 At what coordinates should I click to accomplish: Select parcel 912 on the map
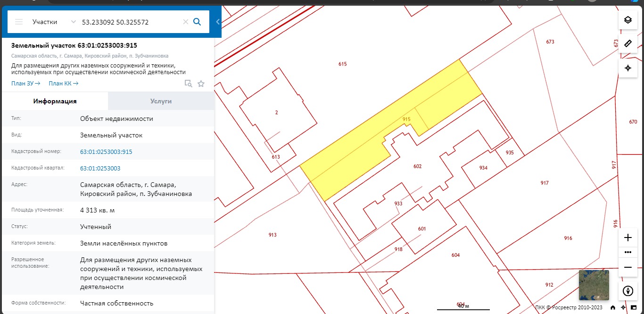tap(549, 285)
